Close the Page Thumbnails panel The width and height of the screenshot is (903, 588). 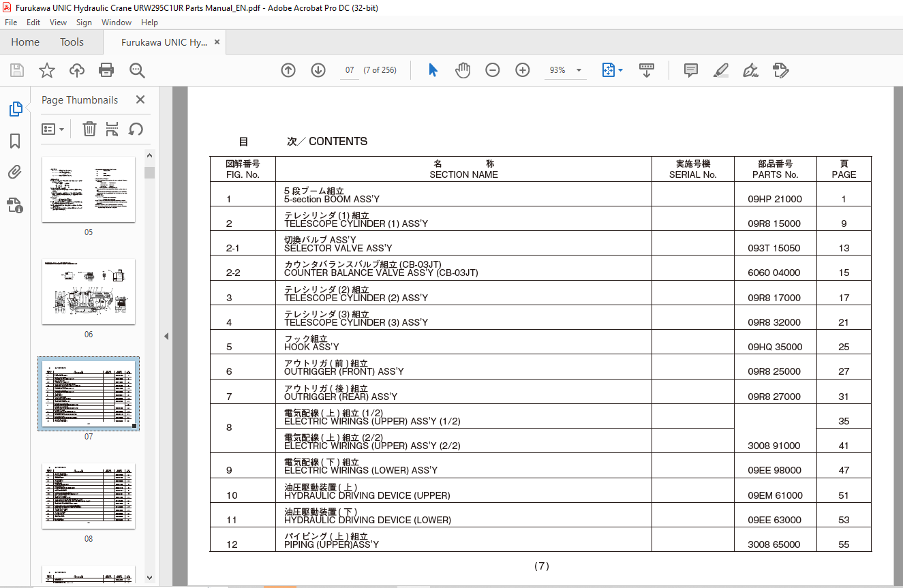pyautogui.click(x=140, y=99)
